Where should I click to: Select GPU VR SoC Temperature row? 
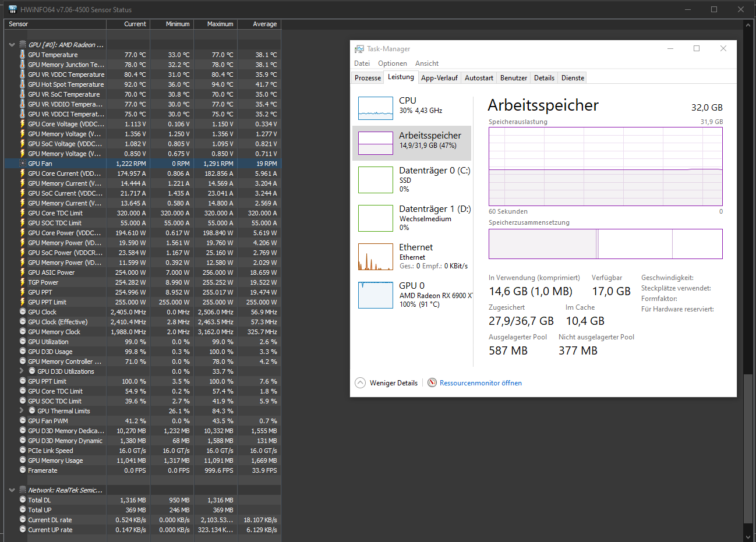click(143, 94)
